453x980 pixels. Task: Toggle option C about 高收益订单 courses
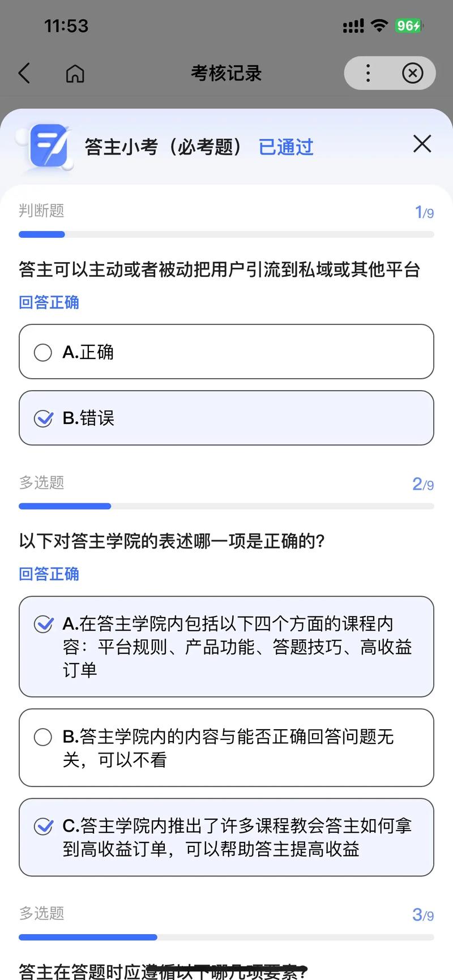click(x=43, y=827)
